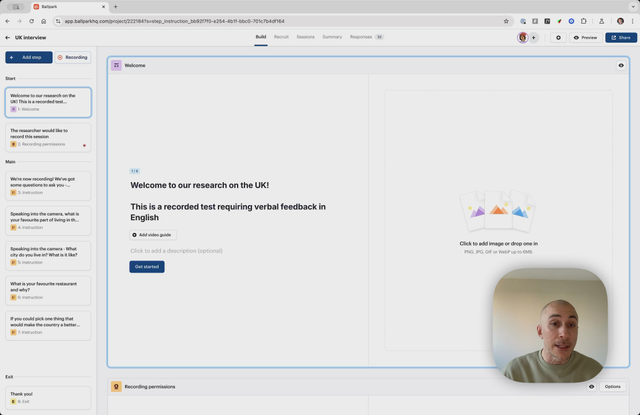Image resolution: width=640 pixels, height=415 pixels.
Task: Click the Preview button
Action: (x=586, y=38)
